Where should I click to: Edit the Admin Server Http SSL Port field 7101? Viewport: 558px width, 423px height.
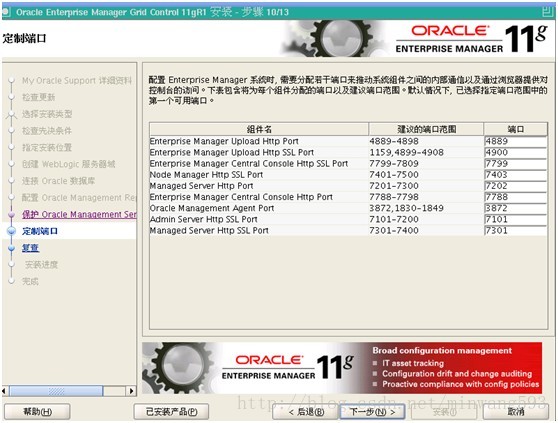click(x=515, y=219)
